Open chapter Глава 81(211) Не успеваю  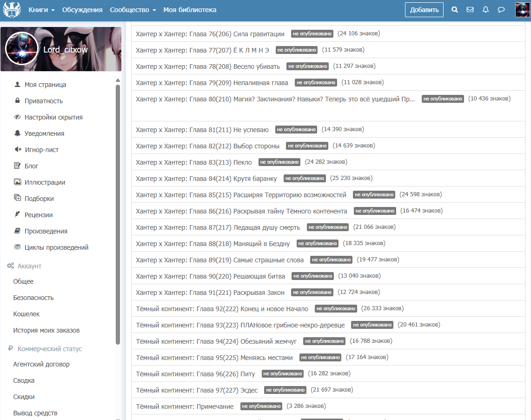coord(202,130)
